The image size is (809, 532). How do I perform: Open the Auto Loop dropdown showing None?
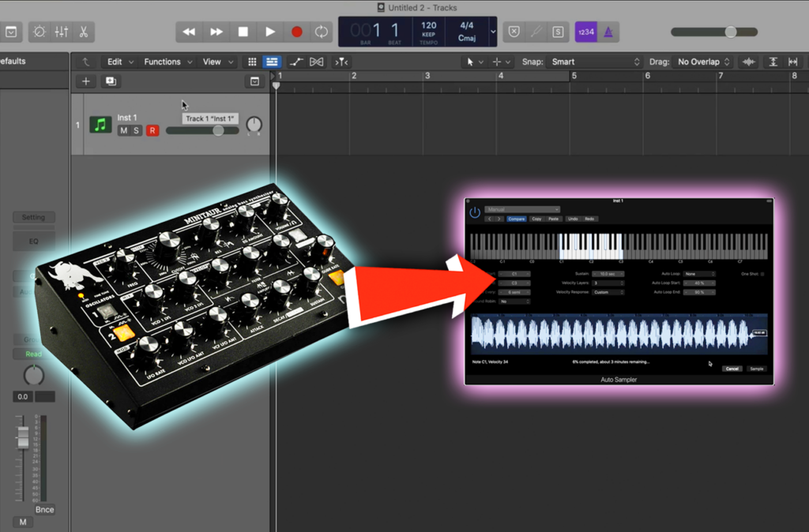(x=699, y=273)
